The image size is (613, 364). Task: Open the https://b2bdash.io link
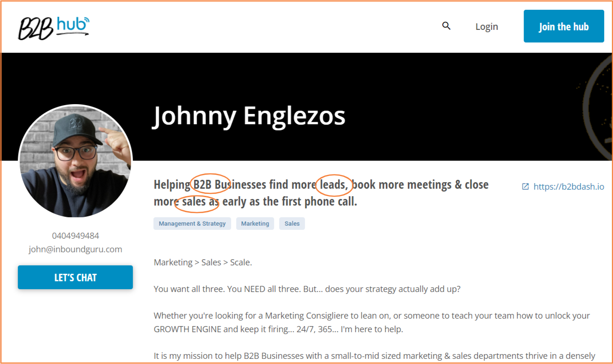tap(569, 186)
